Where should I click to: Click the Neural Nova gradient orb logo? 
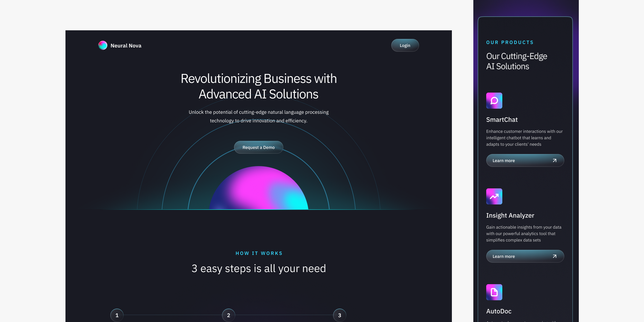pyautogui.click(x=103, y=45)
